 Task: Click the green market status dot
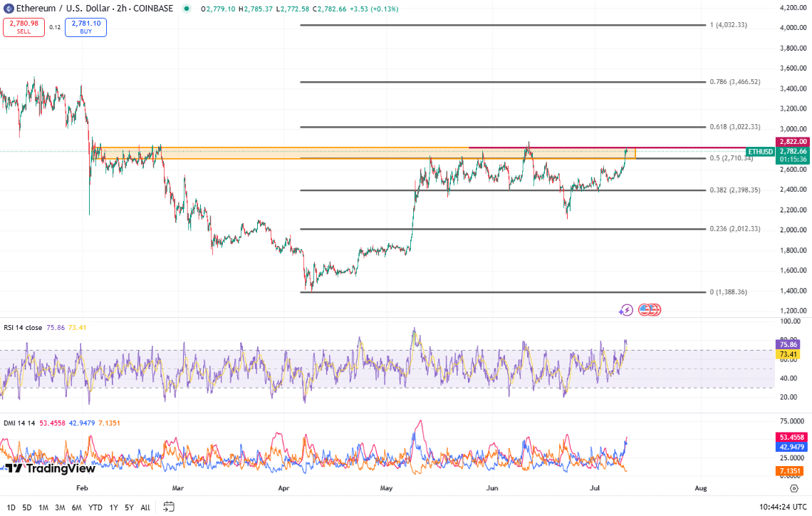pyautogui.click(x=187, y=9)
